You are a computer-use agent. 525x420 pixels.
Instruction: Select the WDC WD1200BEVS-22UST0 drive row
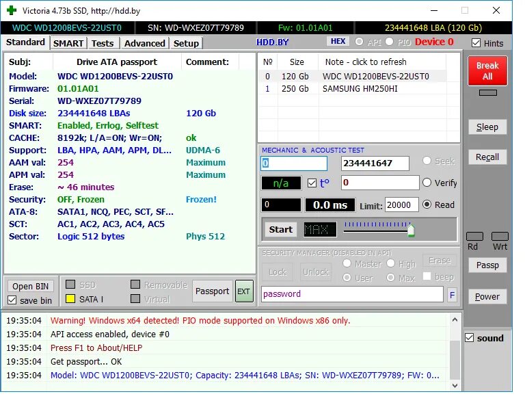tap(352, 77)
